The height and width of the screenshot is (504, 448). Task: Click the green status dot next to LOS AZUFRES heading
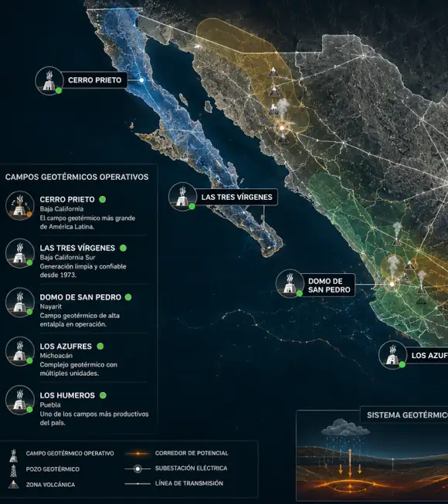100,347
